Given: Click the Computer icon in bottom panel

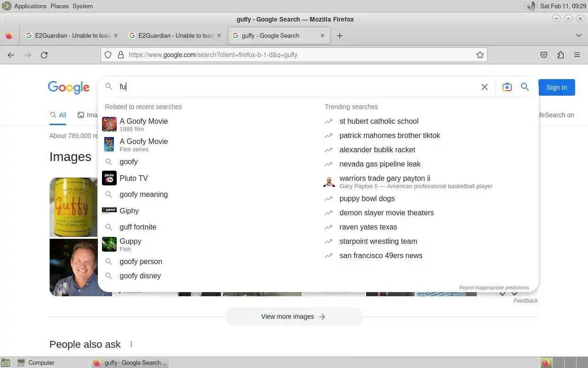Looking at the screenshot, I should point(21,362).
